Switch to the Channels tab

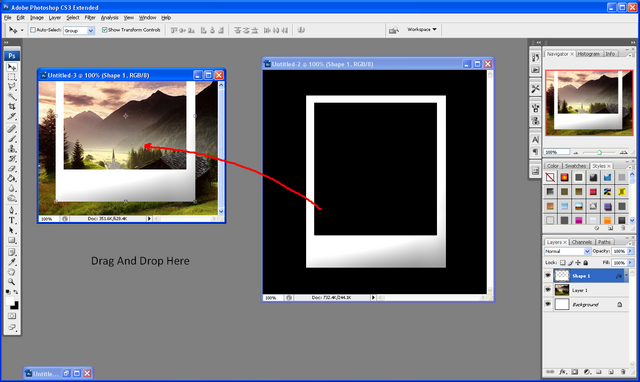click(x=581, y=242)
